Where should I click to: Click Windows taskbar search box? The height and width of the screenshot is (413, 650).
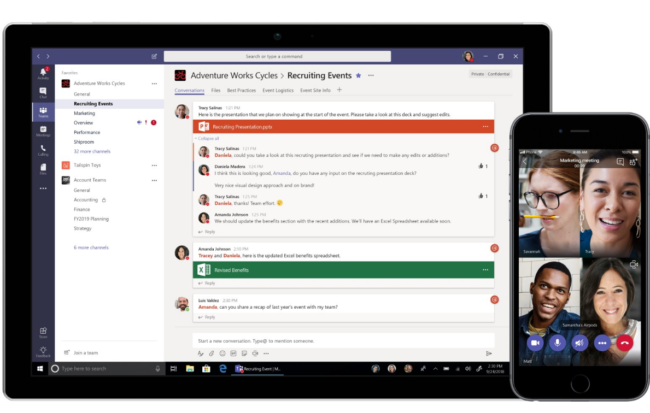[106, 369]
